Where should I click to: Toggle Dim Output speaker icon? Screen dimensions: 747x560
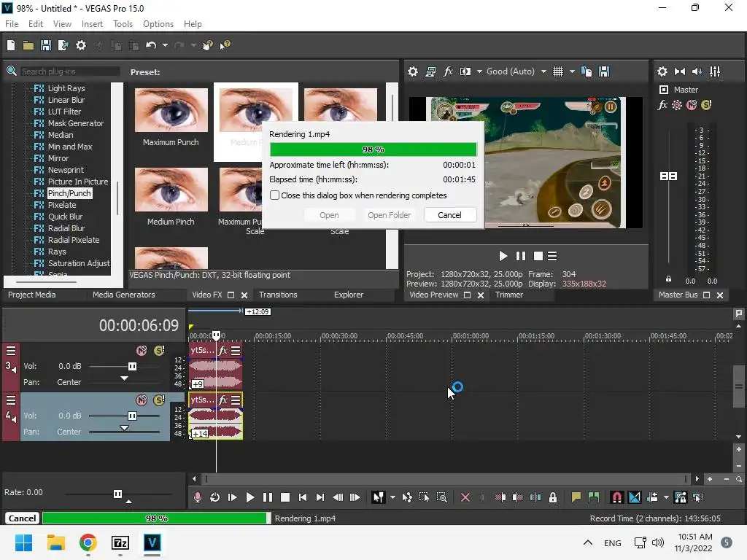click(x=697, y=71)
